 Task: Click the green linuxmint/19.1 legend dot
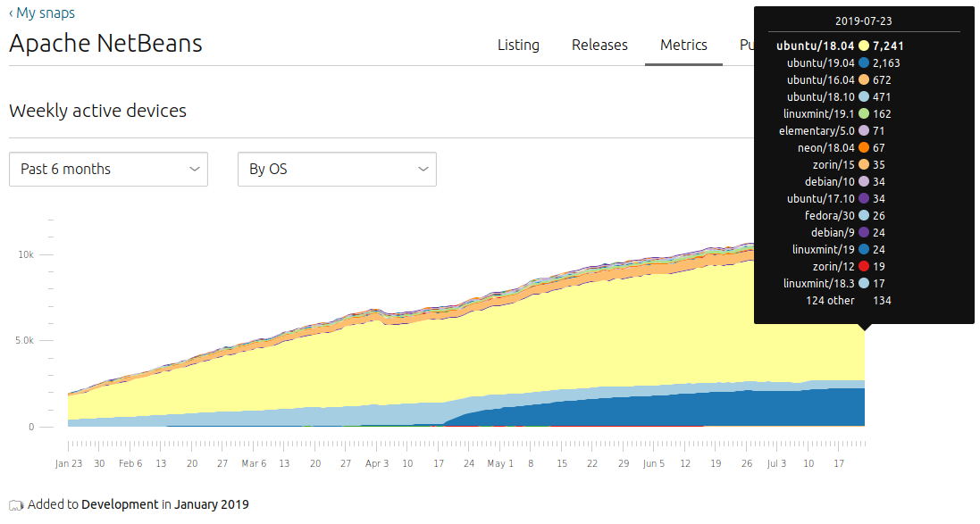click(864, 114)
